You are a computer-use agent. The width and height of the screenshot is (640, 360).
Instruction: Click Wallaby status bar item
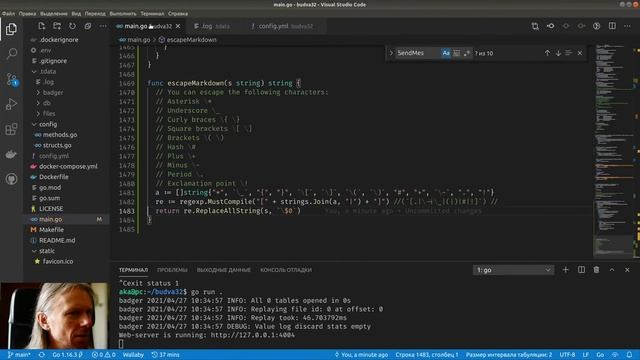coord(133,355)
